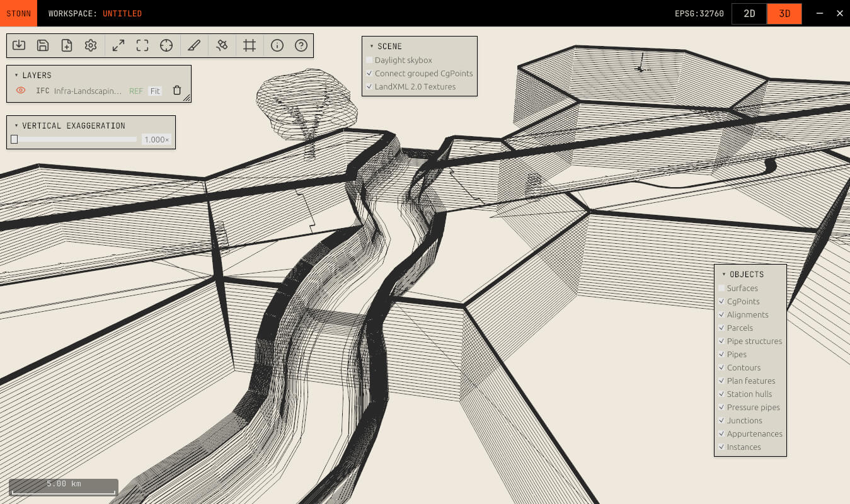
Task: Uncheck the Pipe structures checkbox
Action: (x=721, y=341)
